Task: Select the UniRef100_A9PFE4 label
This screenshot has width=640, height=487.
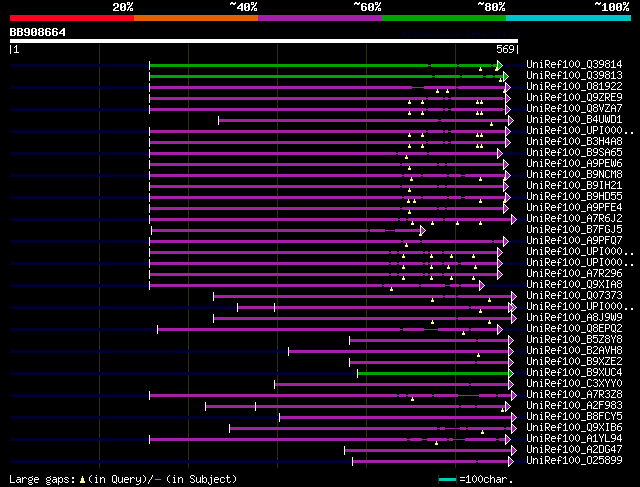Action: (x=574, y=207)
